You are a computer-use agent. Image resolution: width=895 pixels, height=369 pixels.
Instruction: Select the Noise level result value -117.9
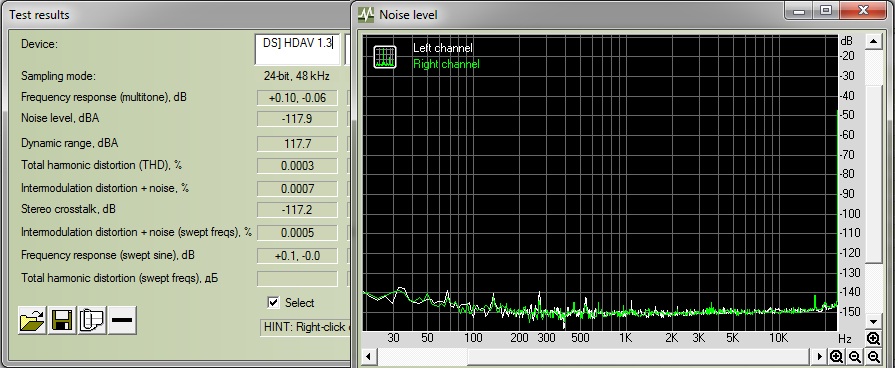(297, 119)
